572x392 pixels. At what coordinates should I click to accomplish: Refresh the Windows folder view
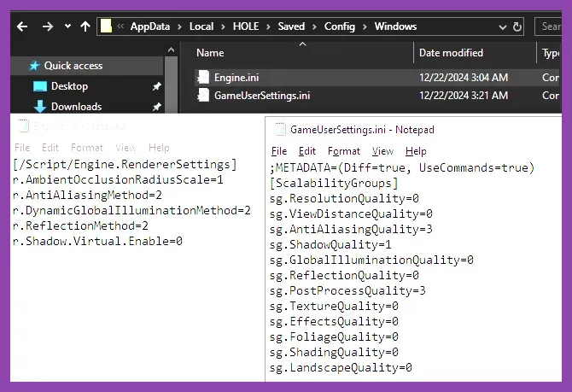pos(517,26)
